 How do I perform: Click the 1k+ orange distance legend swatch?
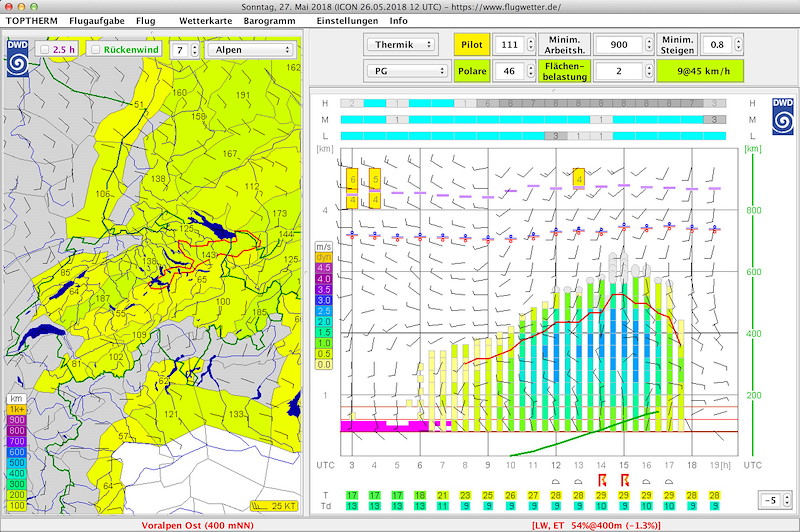pyautogui.click(x=16, y=409)
